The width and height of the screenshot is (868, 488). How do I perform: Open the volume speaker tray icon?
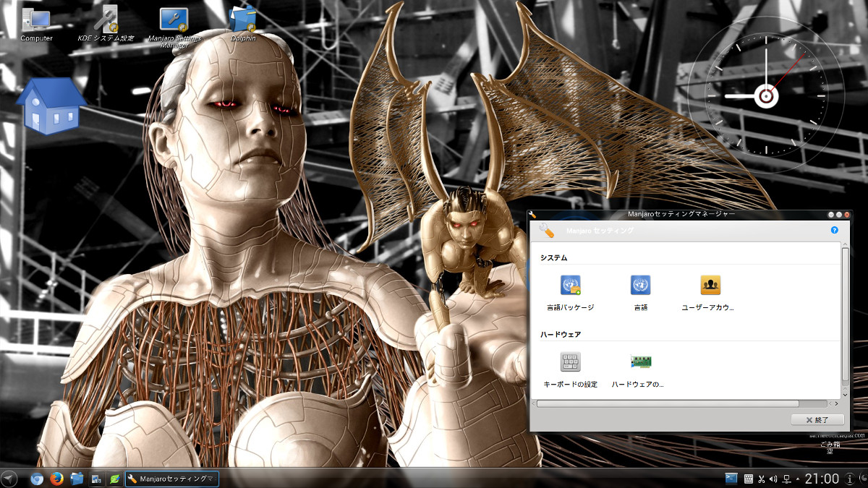point(773,479)
